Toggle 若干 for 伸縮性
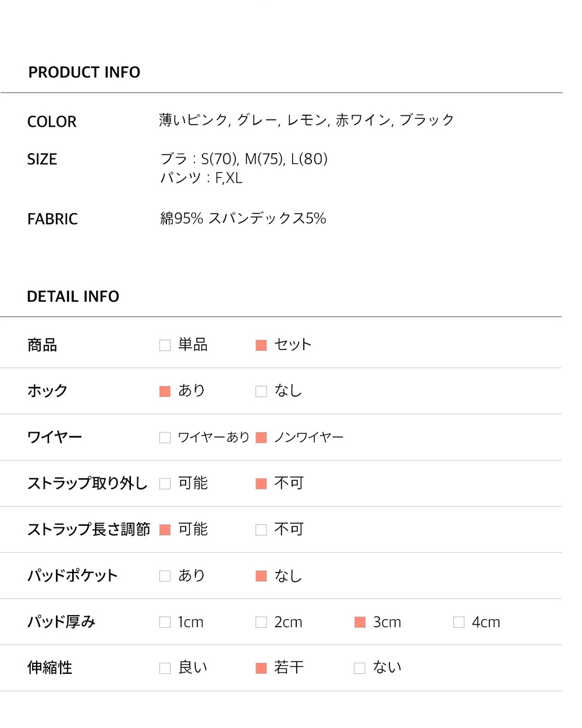This screenshot has width=582, height=728. click(261, 668)
